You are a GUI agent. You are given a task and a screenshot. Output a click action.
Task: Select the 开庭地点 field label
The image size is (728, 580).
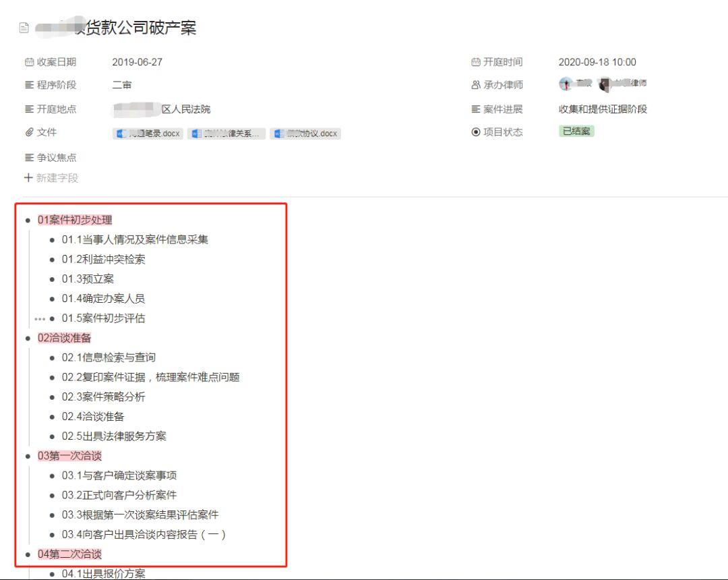pyautogui.click(x=57, y=109)
